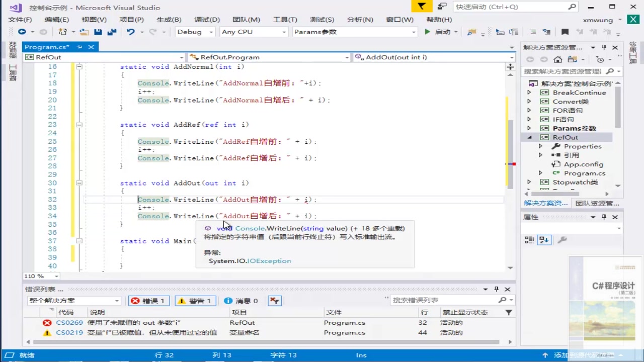Open the Debug configuration dropdown
The height and width of the screenshot is (362, 644).
(195, 32)
